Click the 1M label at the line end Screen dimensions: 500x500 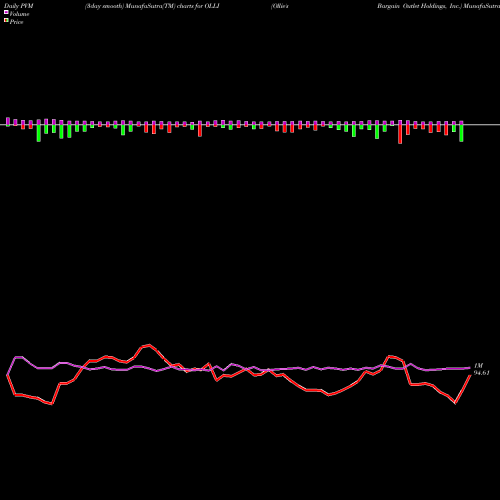click(478, 366)
